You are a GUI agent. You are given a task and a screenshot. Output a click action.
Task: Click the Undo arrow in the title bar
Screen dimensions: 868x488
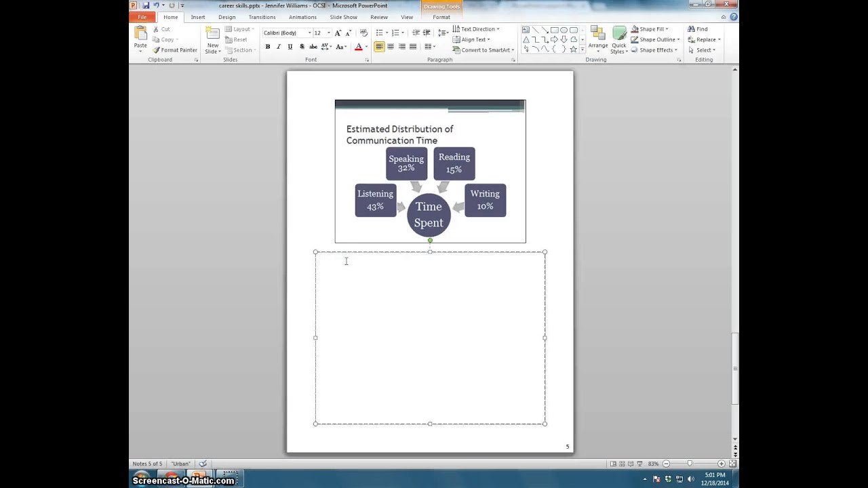click(157, 5)
